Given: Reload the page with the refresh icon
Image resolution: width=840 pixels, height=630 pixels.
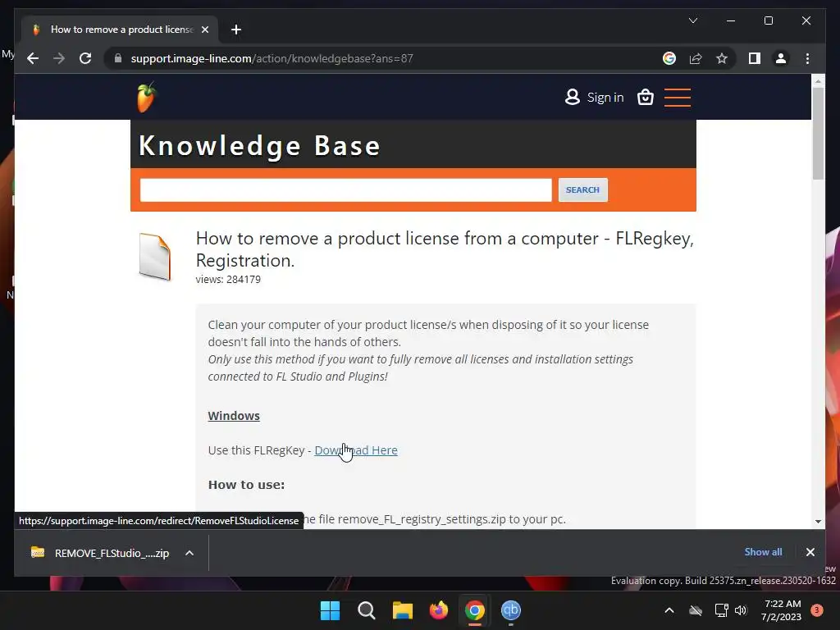Looking at the screenshot, I should click(85, 58).
